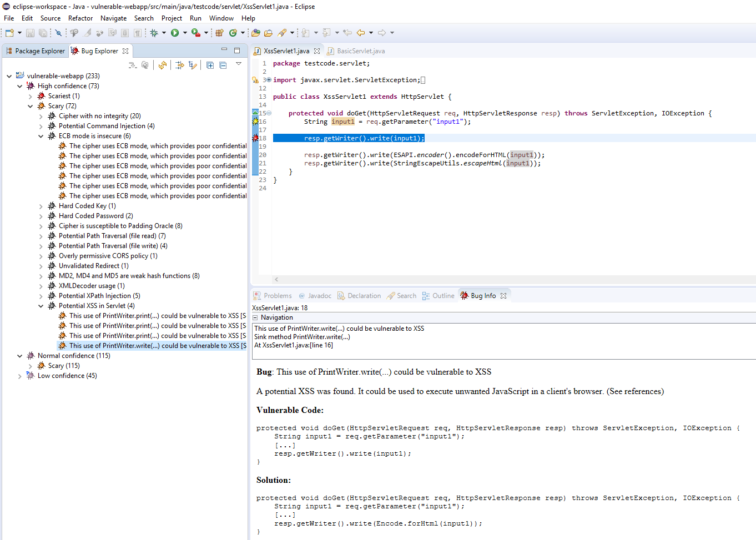
Task: Unfold the collapsed import block at line 3
Action: [x=269, y=80]
